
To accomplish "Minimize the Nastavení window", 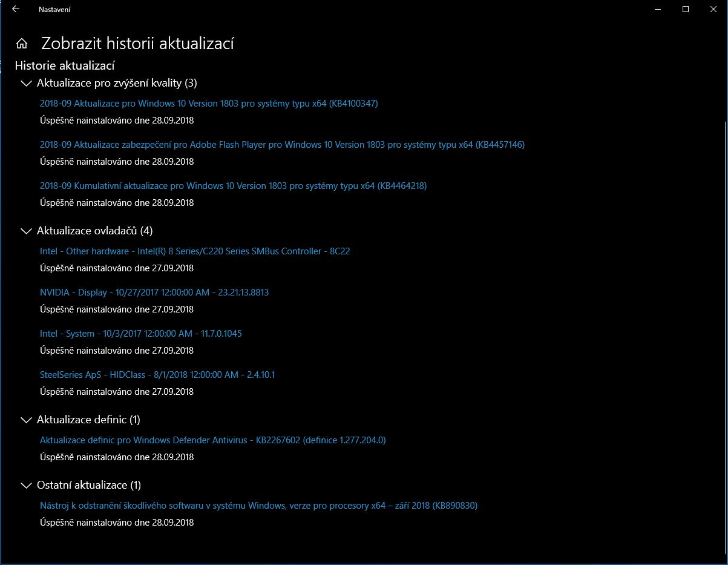I will 658,9.
